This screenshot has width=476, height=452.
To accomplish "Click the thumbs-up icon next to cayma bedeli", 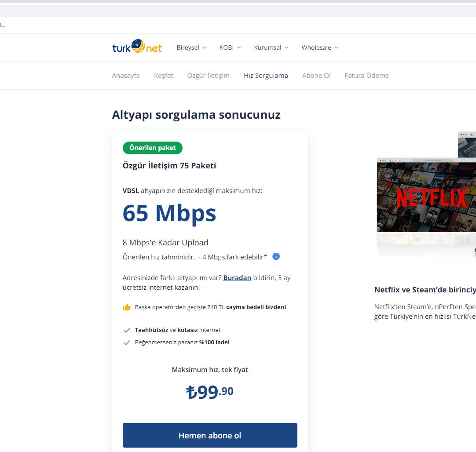I will (127, 307).
